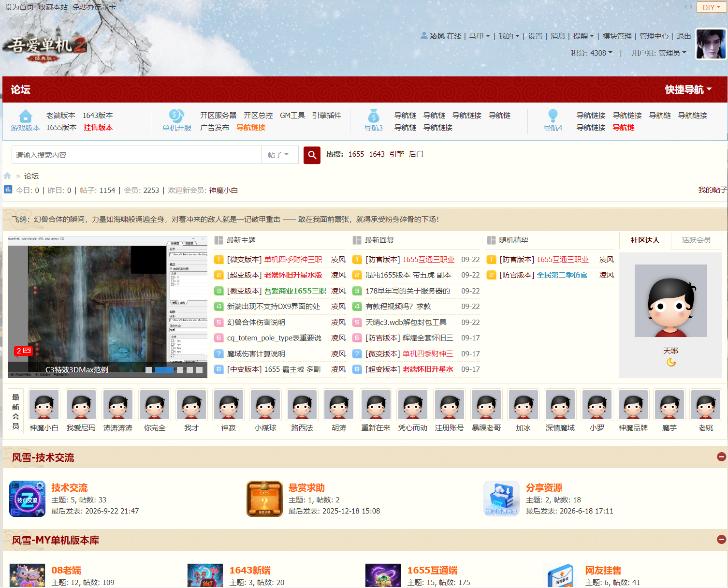Open the 分享资源 forum icon
This screenshot has height=588, width=728.
[501, 499]
